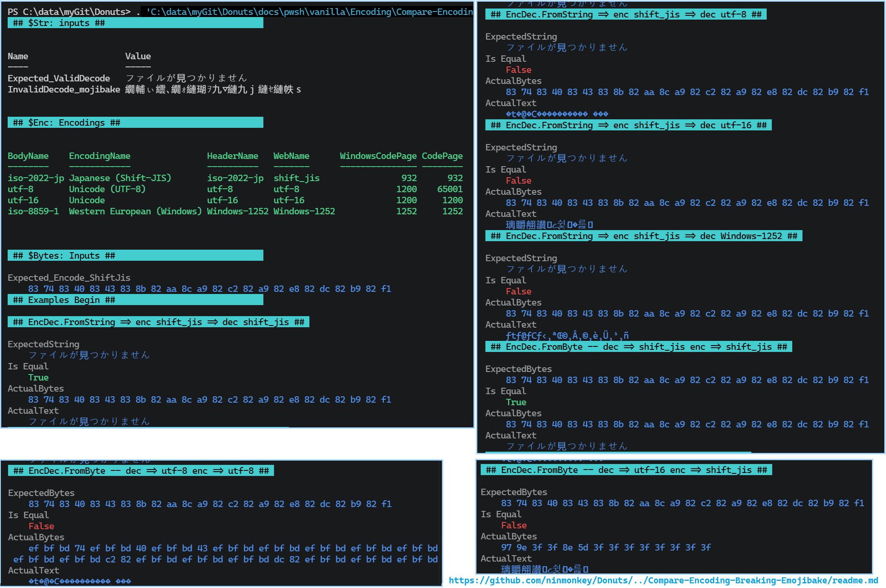Click 'ExpectedBytes' label in FromByte utf-16 panel

coord(514,492)
